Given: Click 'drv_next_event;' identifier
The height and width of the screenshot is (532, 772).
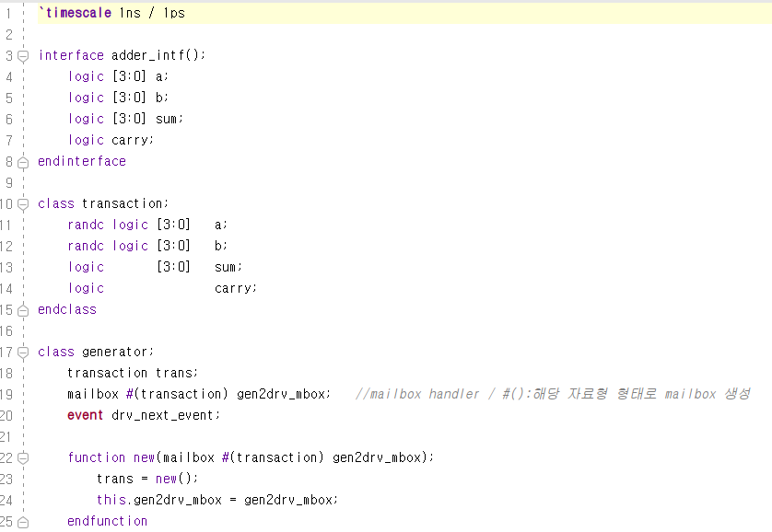Looking at the screenshot, I should tap(166, 415).
